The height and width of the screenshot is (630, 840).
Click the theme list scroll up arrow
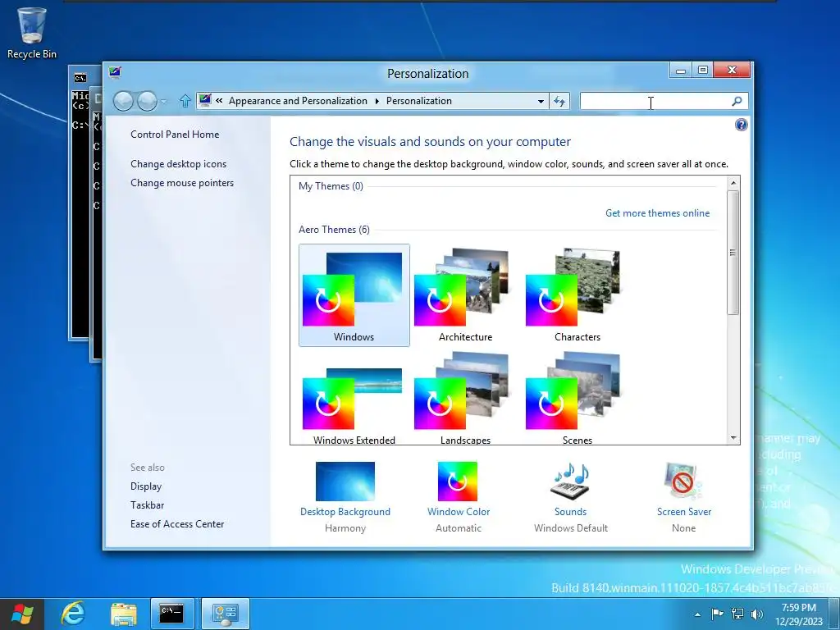pos(733,183)
